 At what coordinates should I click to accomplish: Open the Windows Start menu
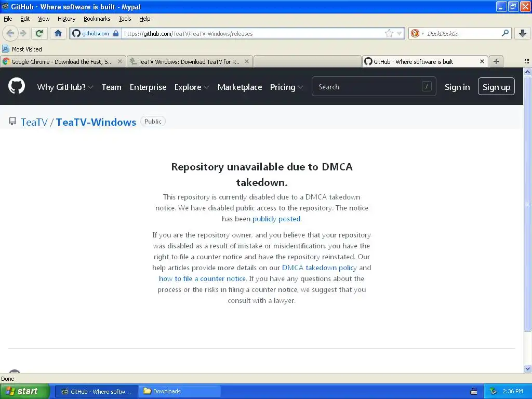(x=24, y=391)
